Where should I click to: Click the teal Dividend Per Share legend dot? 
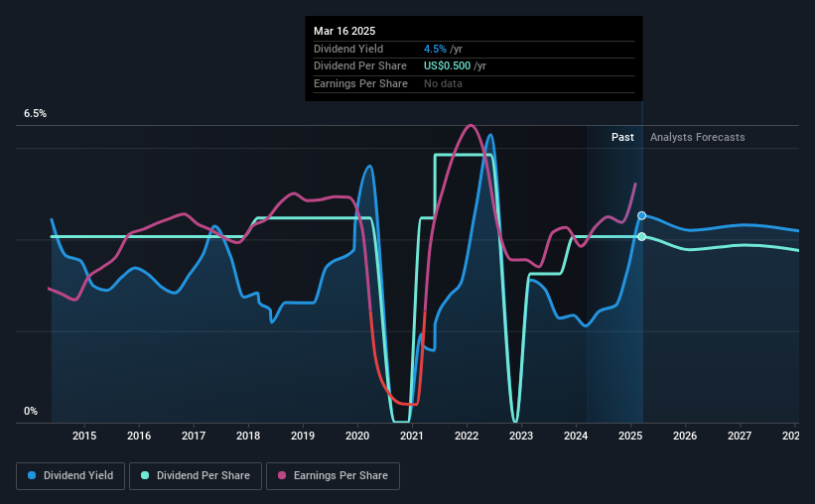tap(145, 475)
